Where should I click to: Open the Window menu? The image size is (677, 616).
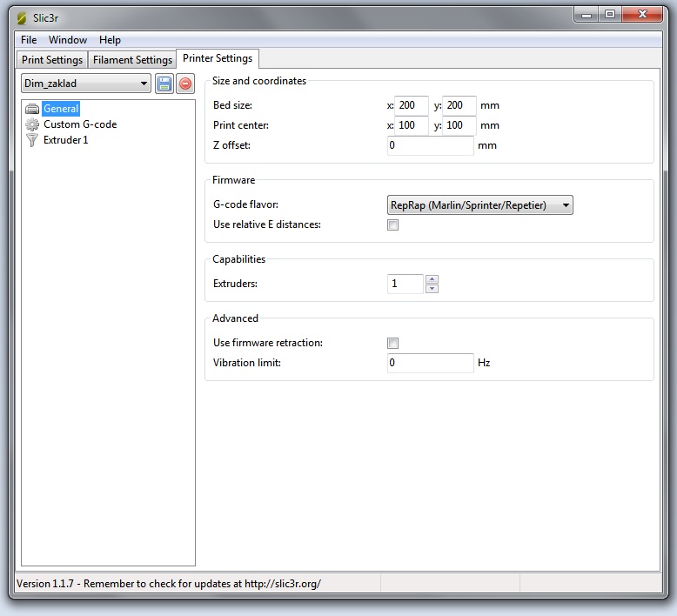(x=68, y=40)
